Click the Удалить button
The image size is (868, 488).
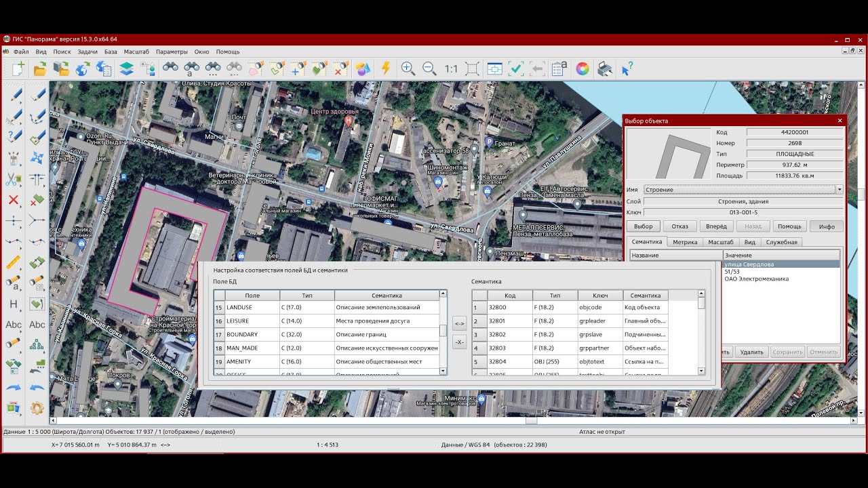(751, 352)
